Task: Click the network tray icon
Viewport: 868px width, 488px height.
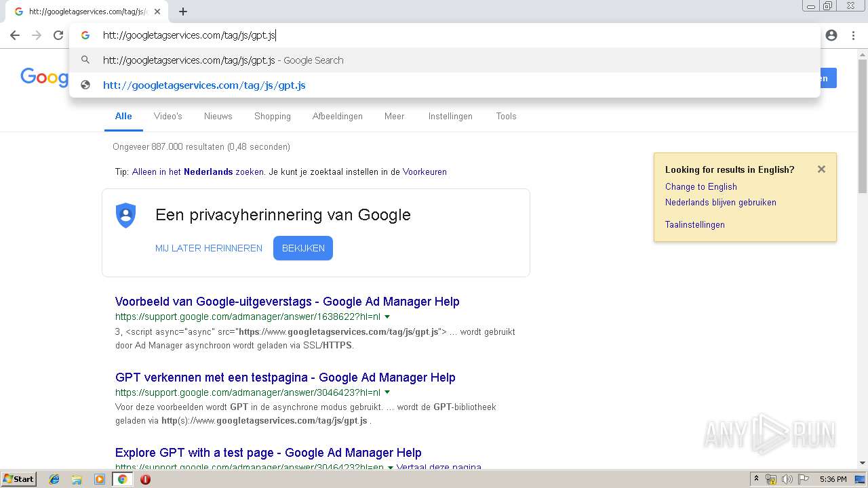Action: pos(771,479)
